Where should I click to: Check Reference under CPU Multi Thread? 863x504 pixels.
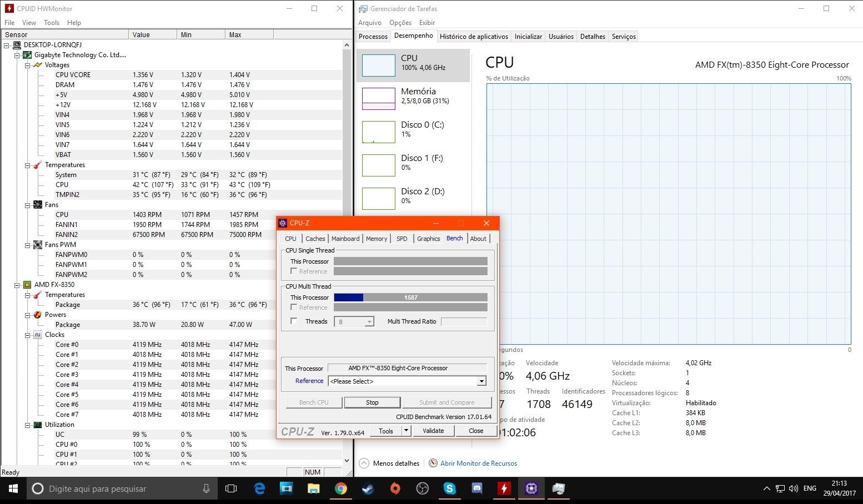[294, 308]
